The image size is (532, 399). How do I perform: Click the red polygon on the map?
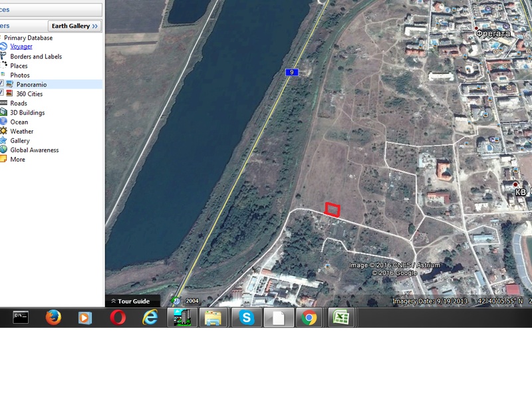[332, 209]
